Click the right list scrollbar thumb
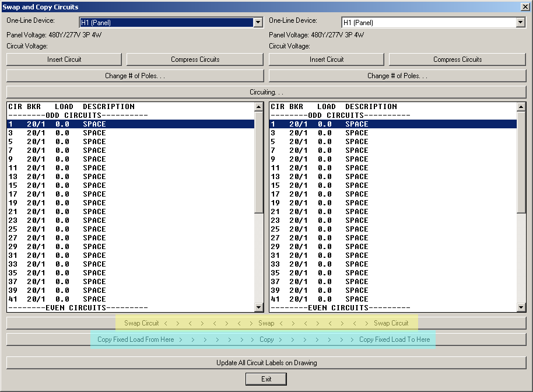This screenshot has height=392, width=533. (521, 162)
